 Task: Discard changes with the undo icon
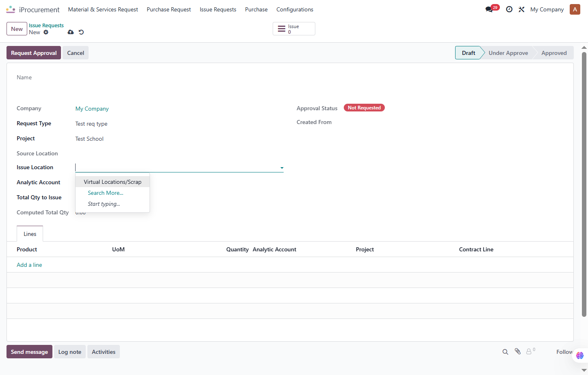pos(81,32)
